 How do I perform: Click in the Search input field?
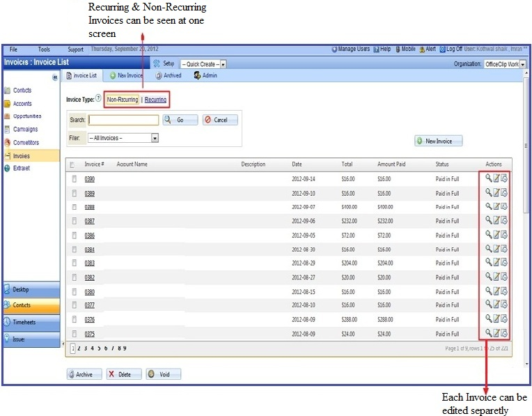pos(123,120)
